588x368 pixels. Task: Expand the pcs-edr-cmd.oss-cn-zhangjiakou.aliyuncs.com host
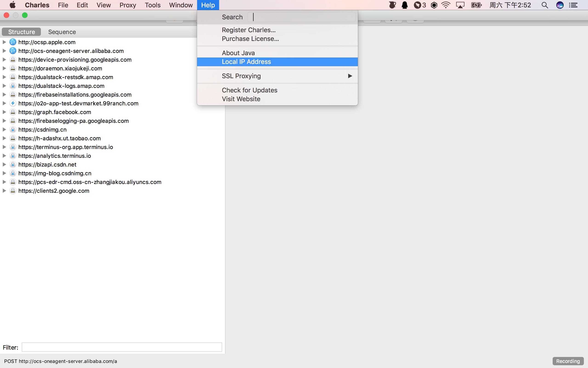(4, 182)
